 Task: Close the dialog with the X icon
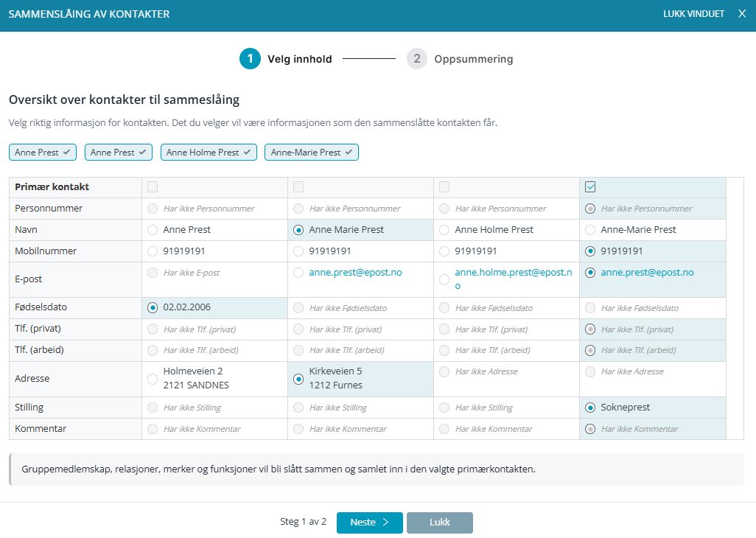pyautogui.click(x=741, y=14)
